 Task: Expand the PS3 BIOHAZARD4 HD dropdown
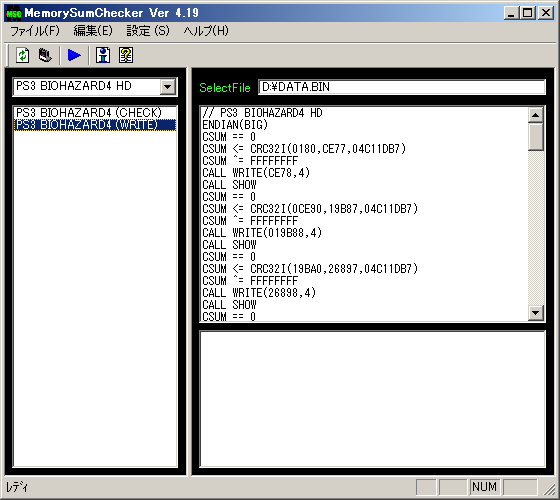coord(168,87)
